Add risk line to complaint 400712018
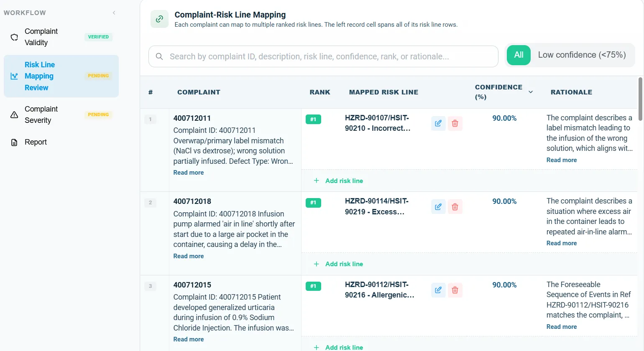The height and width of the screenshot is (351, 644). tap(338, 264)
